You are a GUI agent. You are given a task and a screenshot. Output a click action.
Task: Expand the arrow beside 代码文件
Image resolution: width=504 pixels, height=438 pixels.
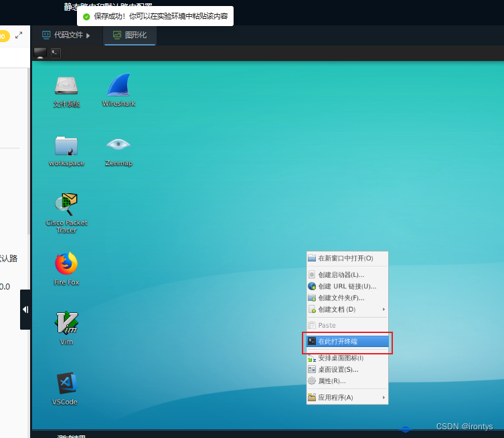88,35
